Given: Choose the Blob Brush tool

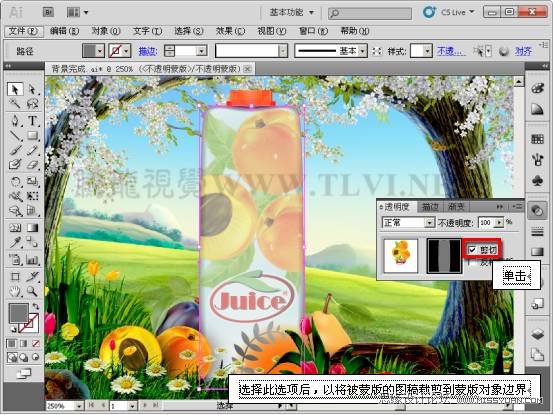Looking at the screenshot, I should [15, 165].
